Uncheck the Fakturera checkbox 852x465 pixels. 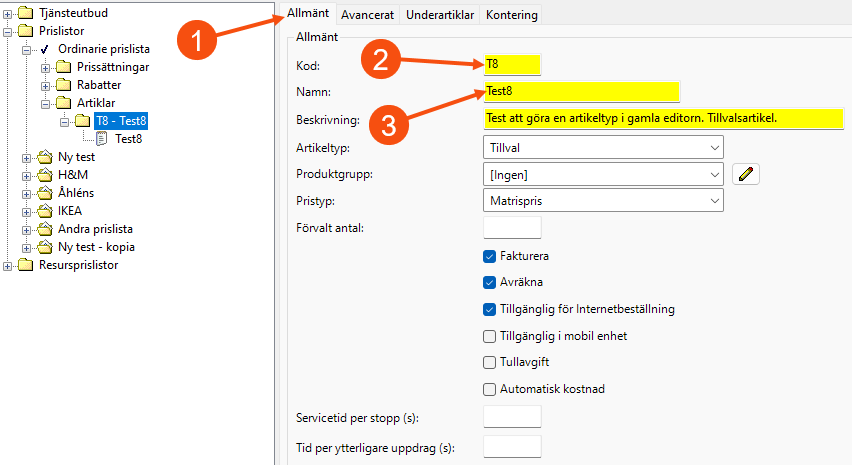(x=490, y=256)
